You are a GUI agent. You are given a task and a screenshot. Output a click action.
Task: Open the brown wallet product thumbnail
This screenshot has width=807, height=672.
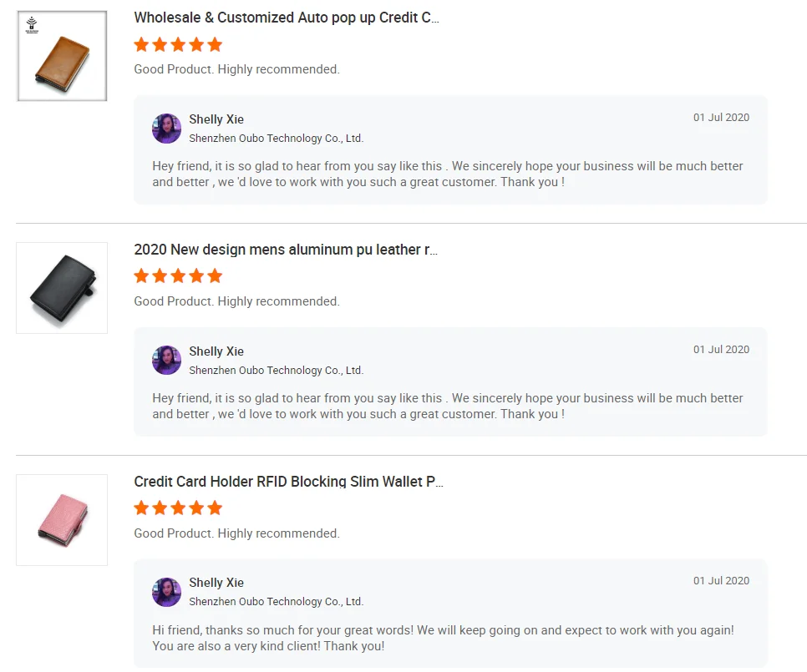tap(62, 56)
